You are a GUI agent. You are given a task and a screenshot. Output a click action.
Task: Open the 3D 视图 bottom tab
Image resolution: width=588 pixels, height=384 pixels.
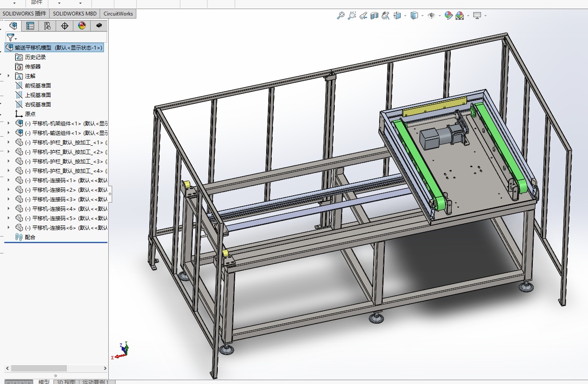click(x=66, y=382)
